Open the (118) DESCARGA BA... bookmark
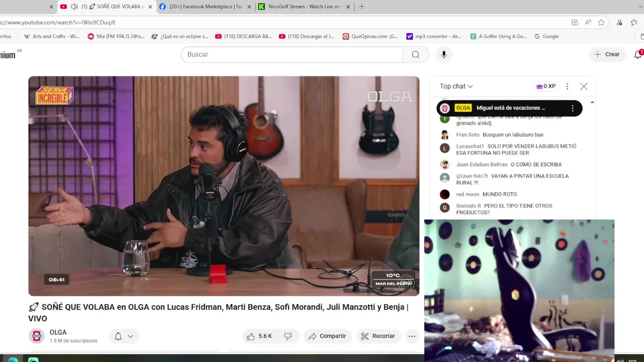The width and height of the screenshot is (644, 362). click(244, 36)
